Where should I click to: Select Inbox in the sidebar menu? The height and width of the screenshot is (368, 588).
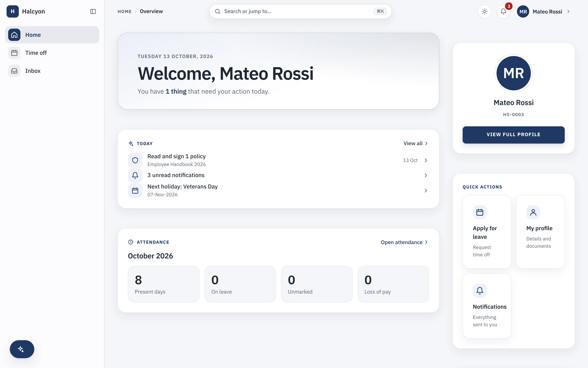tap(52, 71)
